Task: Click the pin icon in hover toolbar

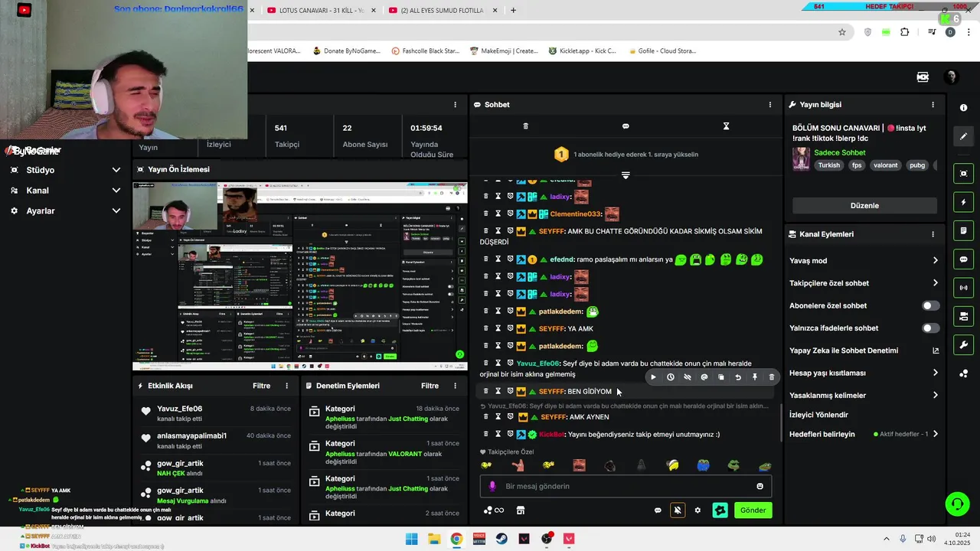Action: pos(755,377)
